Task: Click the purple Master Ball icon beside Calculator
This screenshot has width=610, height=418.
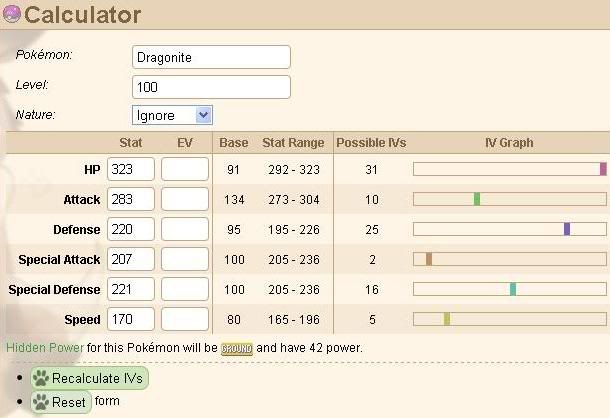Action: pyautogui.click(x=12, y=14)
